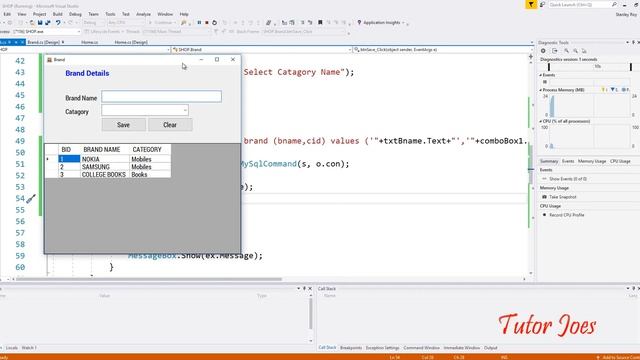This screenshot has height=360, width=640.
Task: Pin the Call Stack panel
Action: point(633,289)
